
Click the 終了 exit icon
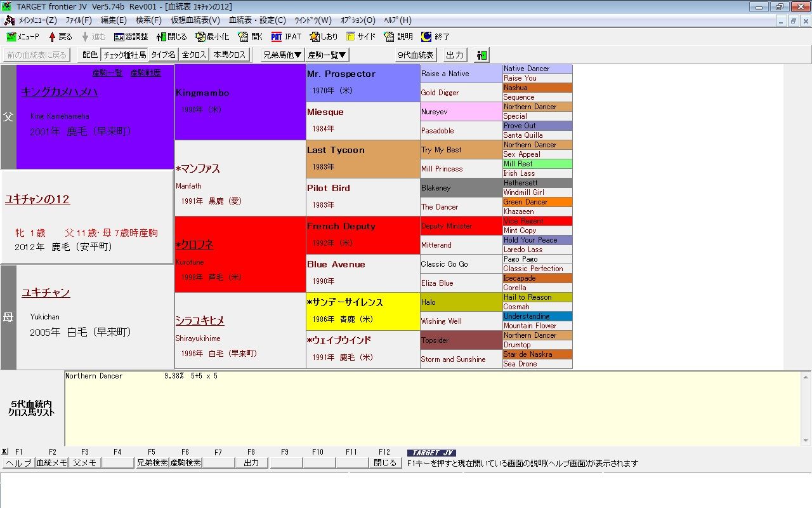(x=435, y=37)
